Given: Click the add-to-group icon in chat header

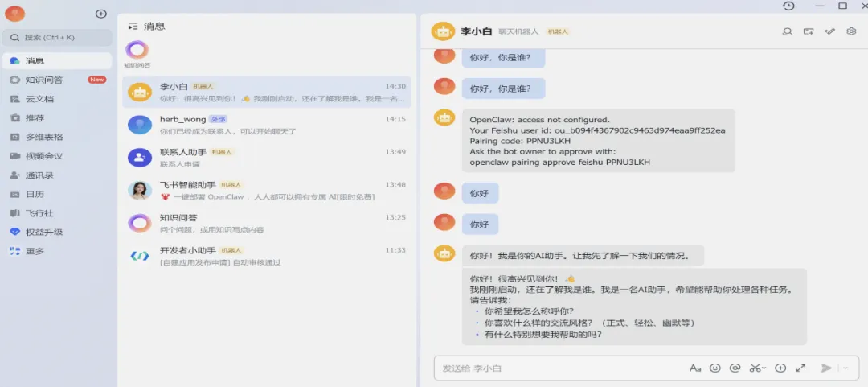Looking at the screenshot, I should pyautogui.click(x=809, y=31).
